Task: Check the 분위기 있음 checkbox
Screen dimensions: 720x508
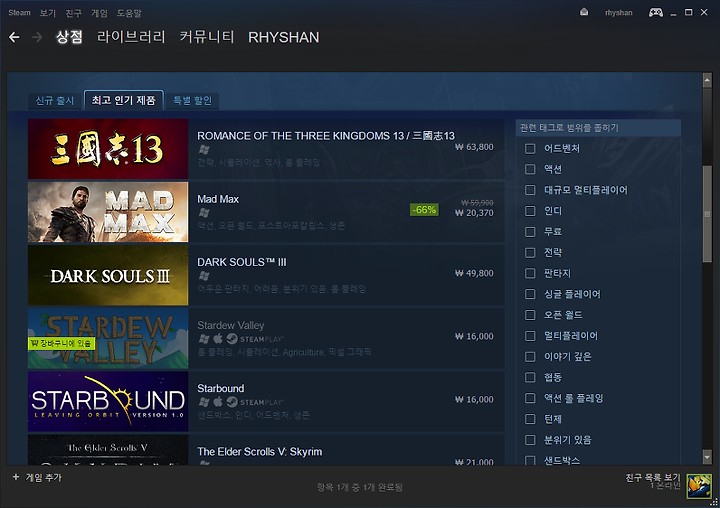Action: click(x=530, y=440)
